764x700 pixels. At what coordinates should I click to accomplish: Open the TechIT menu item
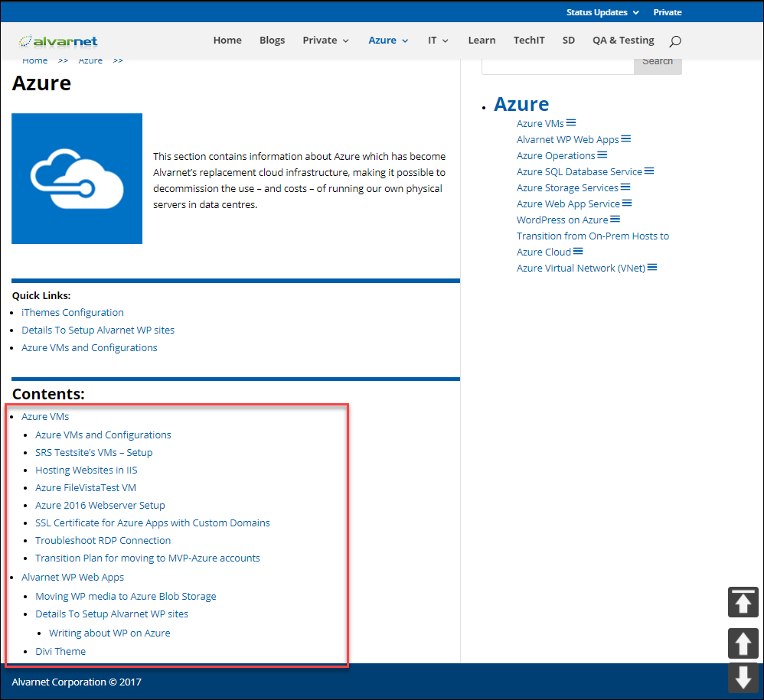pos(529,41)
